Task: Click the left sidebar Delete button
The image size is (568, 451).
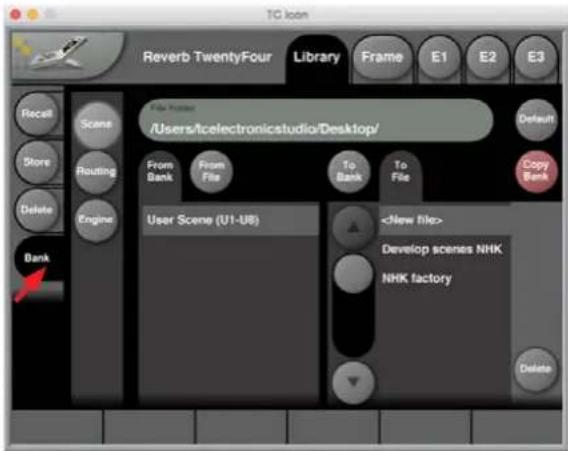Action: (37, 210)
